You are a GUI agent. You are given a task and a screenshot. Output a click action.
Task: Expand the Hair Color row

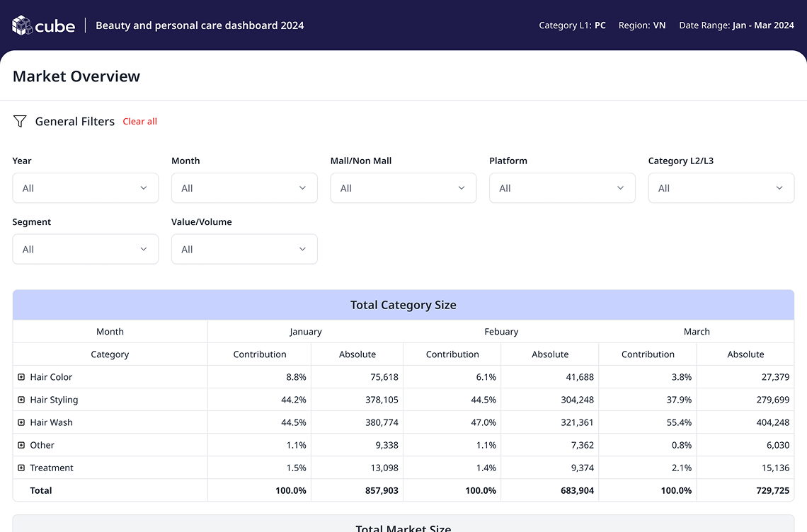pyautogui.click(x=21, y=377)
